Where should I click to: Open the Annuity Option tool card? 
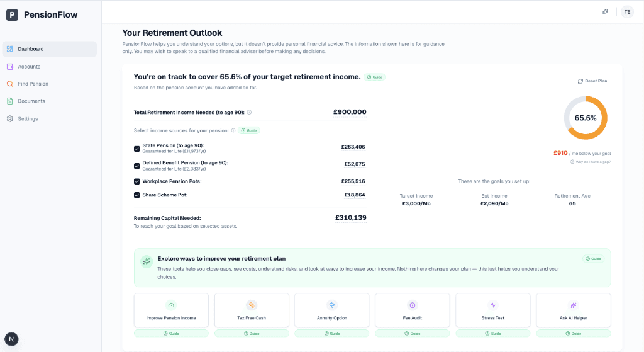[x=332, y=310]
